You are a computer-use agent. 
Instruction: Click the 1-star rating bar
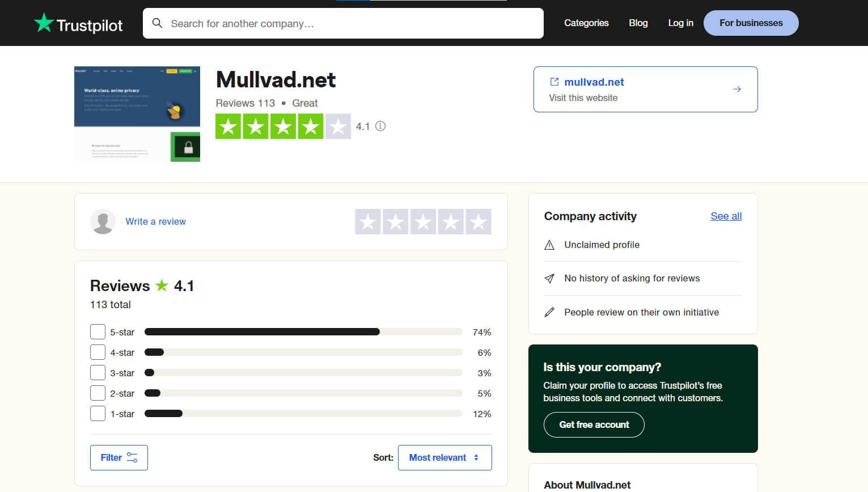(x=303, y=413)
